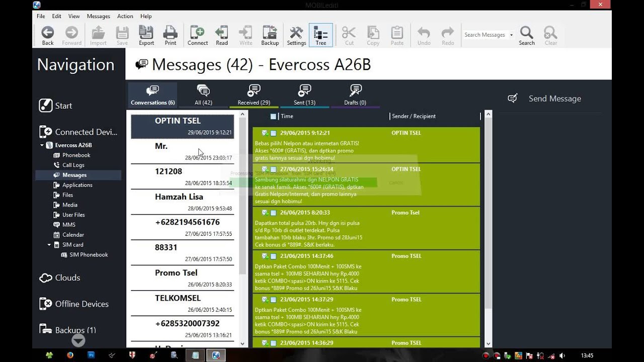
Task: Switch to the Conversations (6) tab
Action: click(x=152, y=95)
